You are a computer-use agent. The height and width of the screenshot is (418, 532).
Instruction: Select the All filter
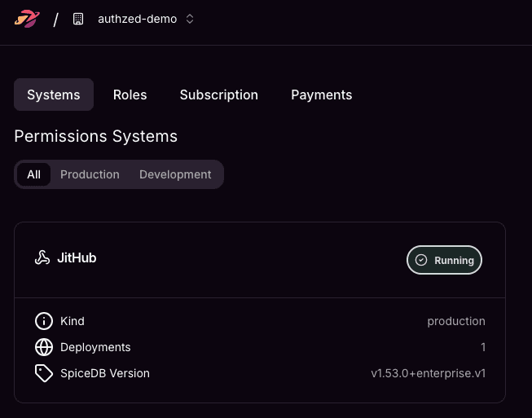coord(33,174)
